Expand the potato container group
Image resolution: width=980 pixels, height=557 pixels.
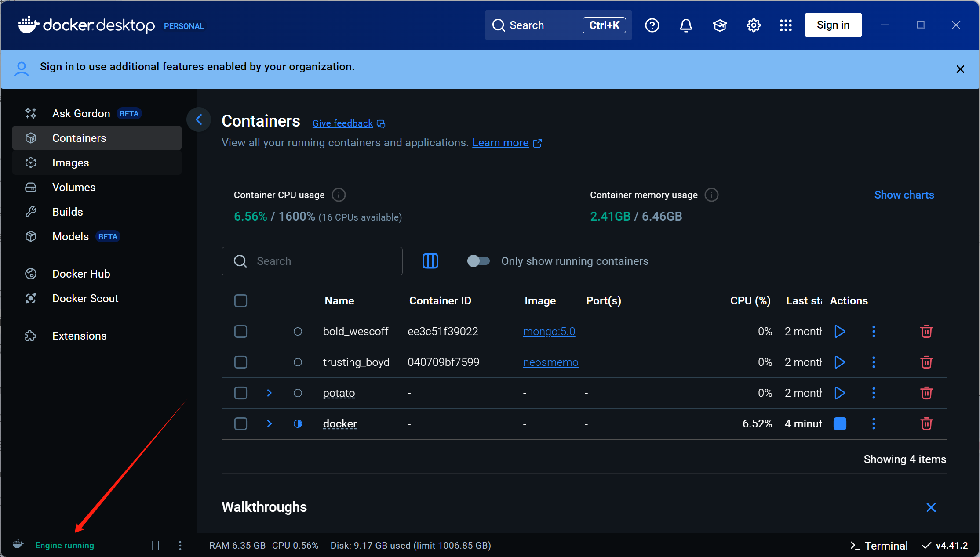[x=270, y=393]
